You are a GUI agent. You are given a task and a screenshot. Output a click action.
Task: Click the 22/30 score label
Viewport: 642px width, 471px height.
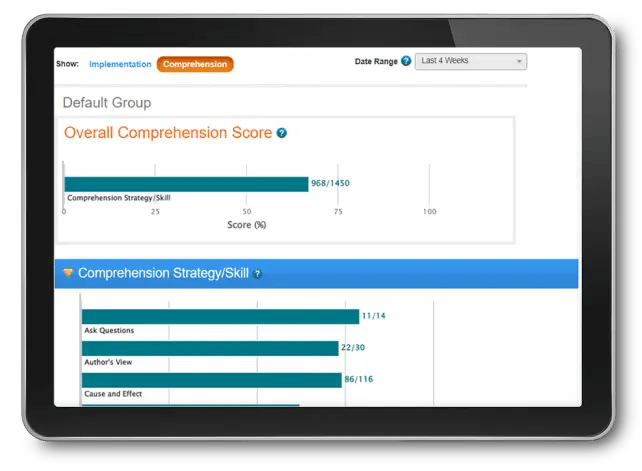point(353,348)
